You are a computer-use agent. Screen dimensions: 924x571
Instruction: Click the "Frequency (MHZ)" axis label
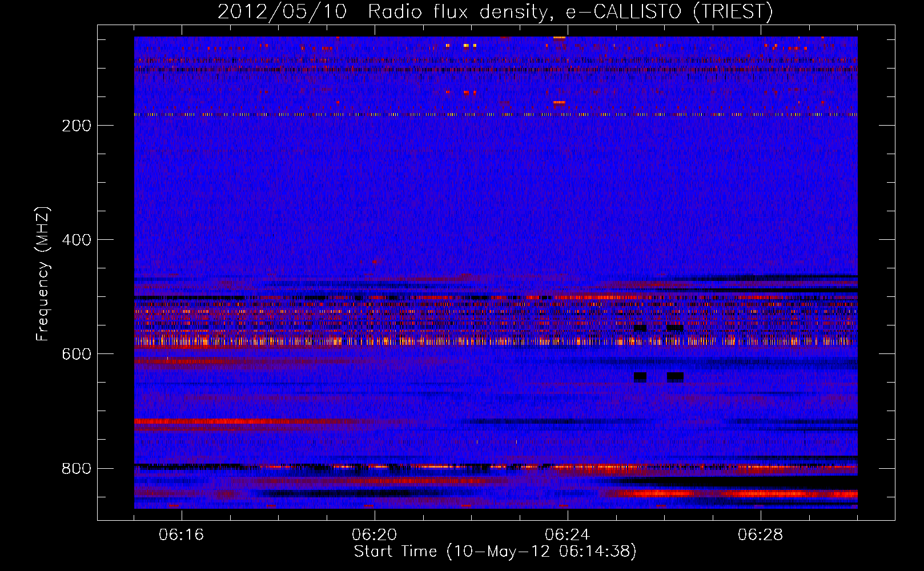(43, 274)
